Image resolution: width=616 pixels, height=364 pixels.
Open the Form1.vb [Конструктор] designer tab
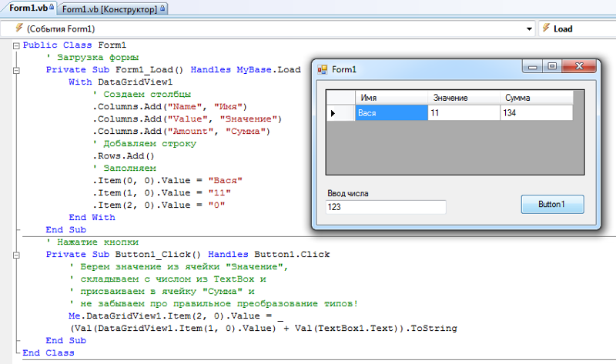[x=108, y=8]
